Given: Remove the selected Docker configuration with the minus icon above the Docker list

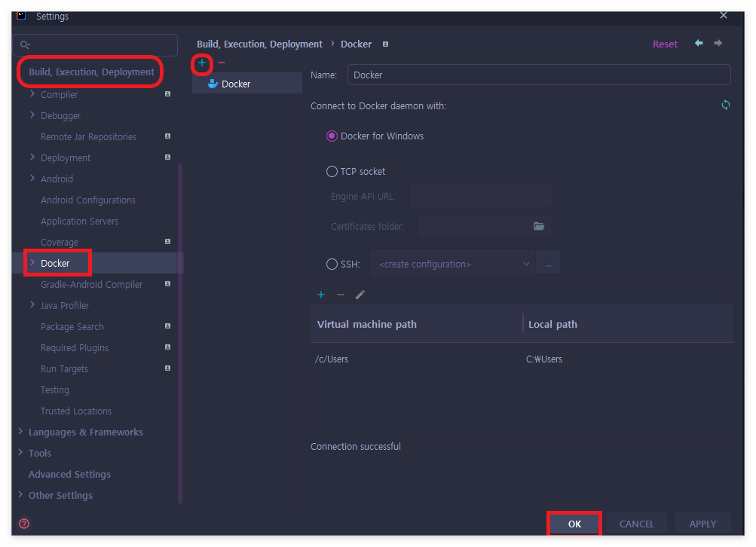Looking at the screenshot, I should (x=222, y=63).
